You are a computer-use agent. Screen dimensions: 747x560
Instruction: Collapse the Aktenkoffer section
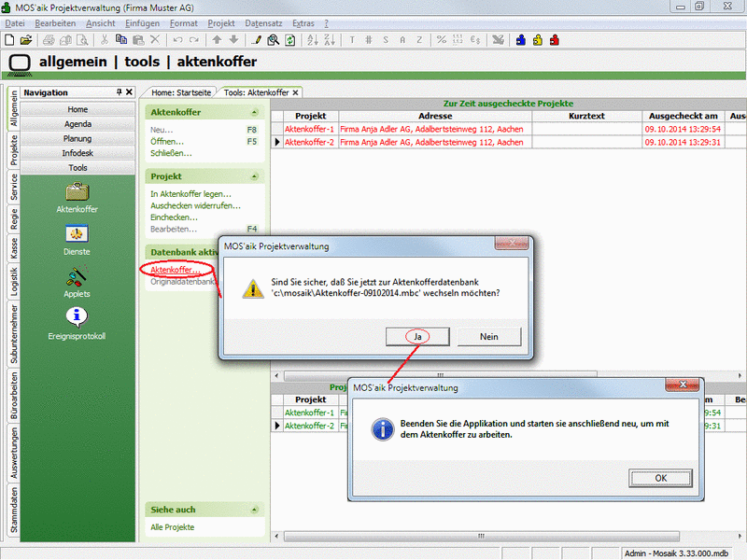click(254, 112)
